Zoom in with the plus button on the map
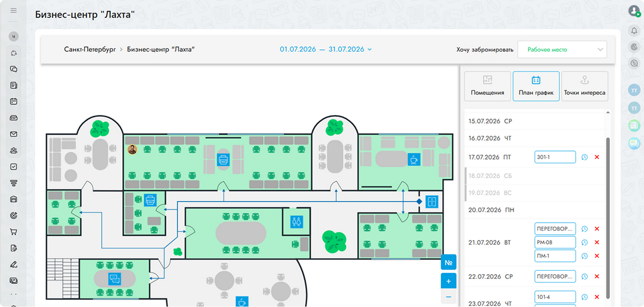The width and height of the screenshot is (644, 307). pyautogui.click(x=449, y=281)
